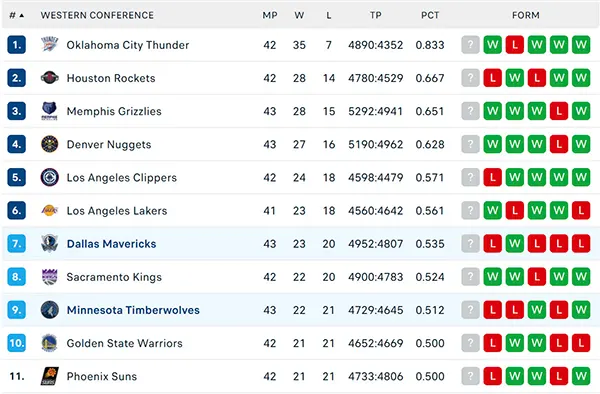Open the Minnesota Timberwolves team link
This screenshot has height=394, width=600.
point(133,310)
